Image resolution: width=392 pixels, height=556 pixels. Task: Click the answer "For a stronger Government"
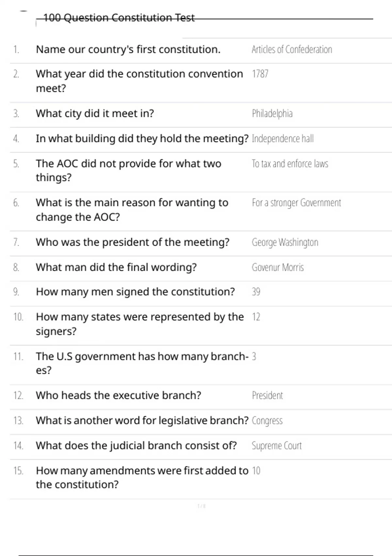tap(296, 203)
